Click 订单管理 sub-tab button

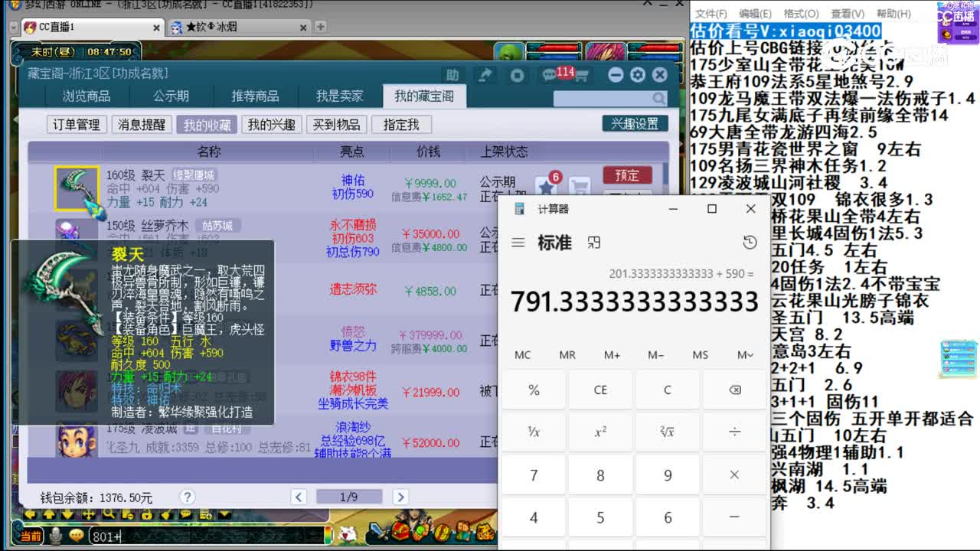tap(77, 125)
